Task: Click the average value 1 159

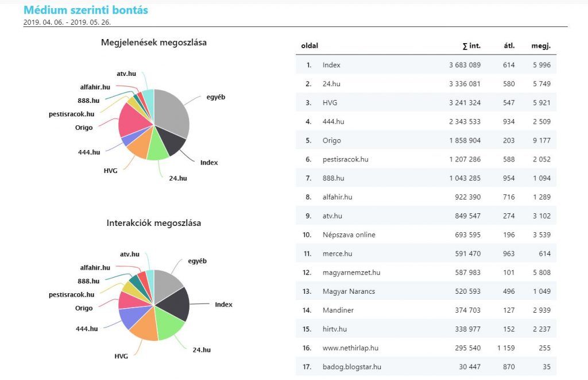Action: [x=506, y=348]
